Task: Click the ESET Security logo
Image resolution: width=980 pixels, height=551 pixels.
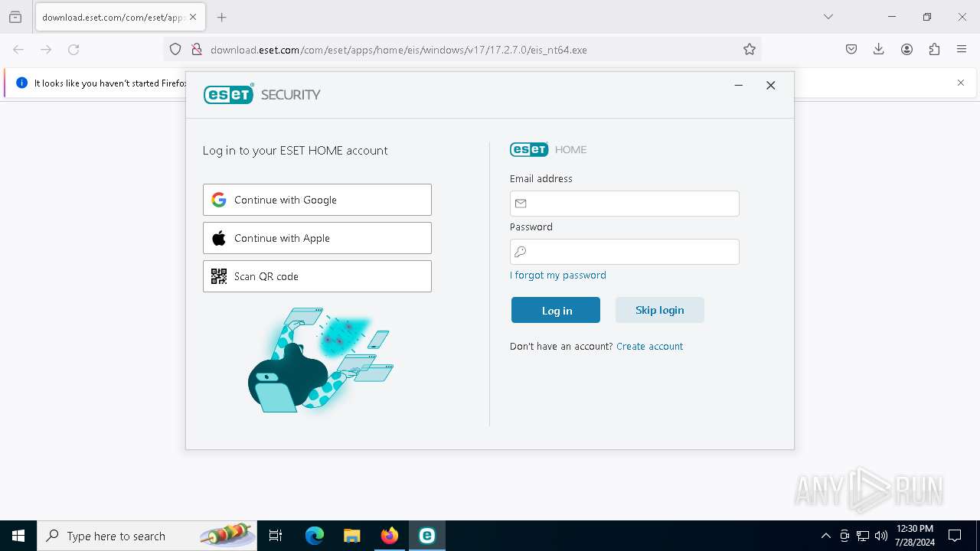Action: point(262,94)
